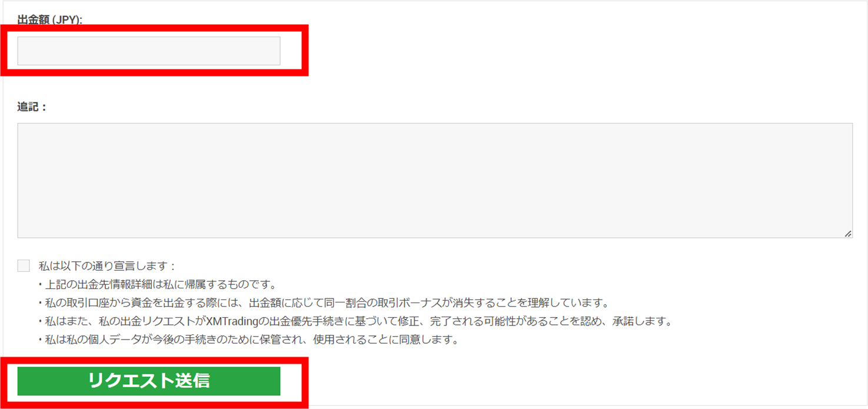Tick the 私は以下の通り宣言します checkbox
This screenshot has width=868, height=409.
[24, 265]
